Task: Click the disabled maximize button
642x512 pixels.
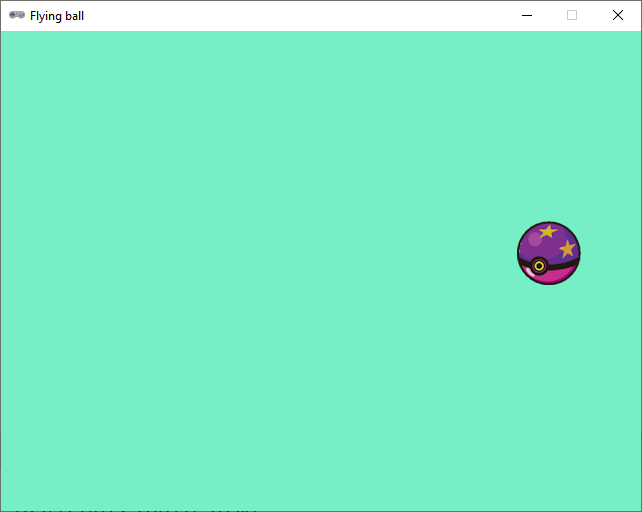Action: coord(572,16)
